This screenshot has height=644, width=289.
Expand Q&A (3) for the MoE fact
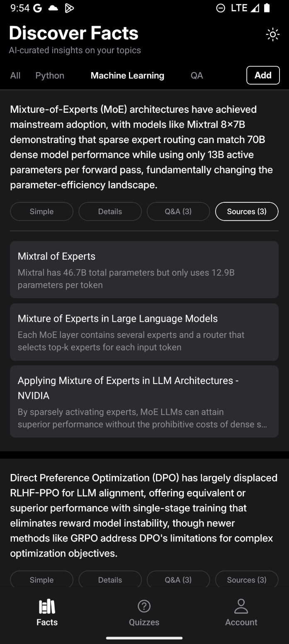point(178,211)
